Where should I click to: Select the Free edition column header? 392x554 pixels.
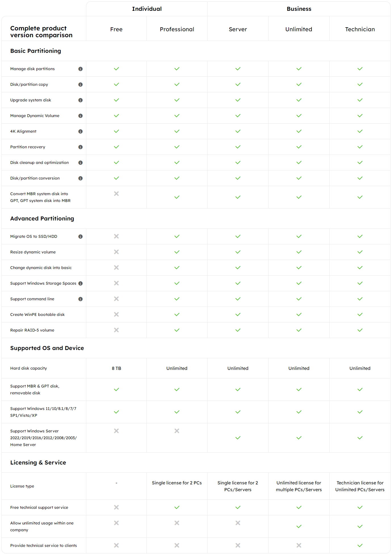coord(116,29)
